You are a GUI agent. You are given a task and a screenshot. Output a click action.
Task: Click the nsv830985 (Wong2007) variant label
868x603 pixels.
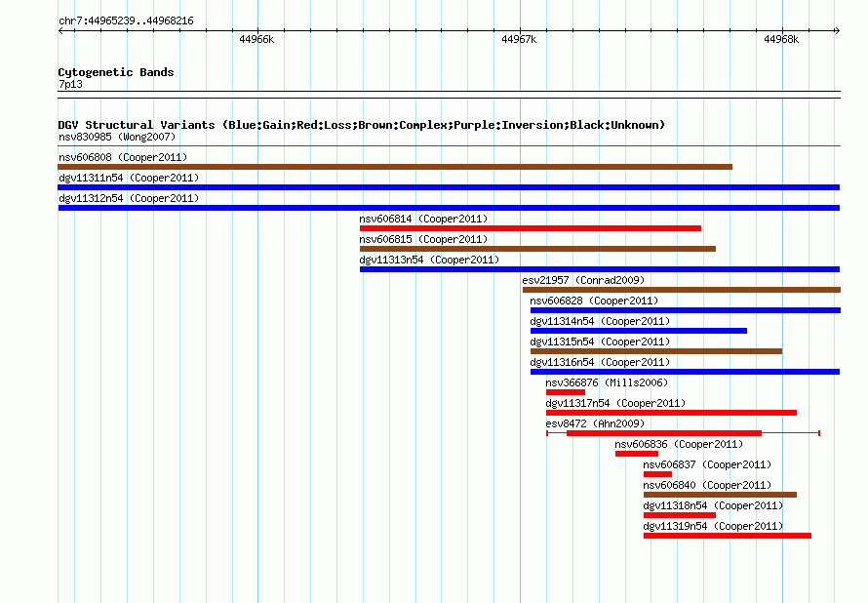pos(117,137)
